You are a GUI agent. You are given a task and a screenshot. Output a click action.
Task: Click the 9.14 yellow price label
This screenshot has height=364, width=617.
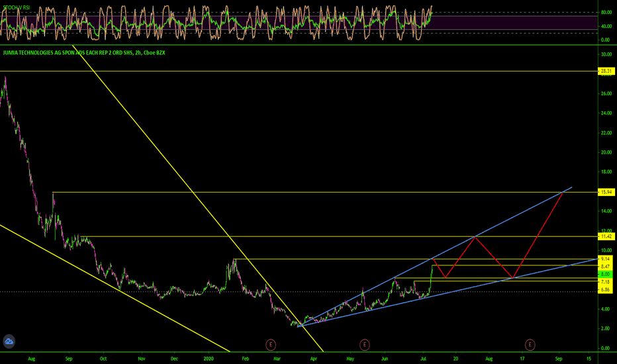point(606,259)
